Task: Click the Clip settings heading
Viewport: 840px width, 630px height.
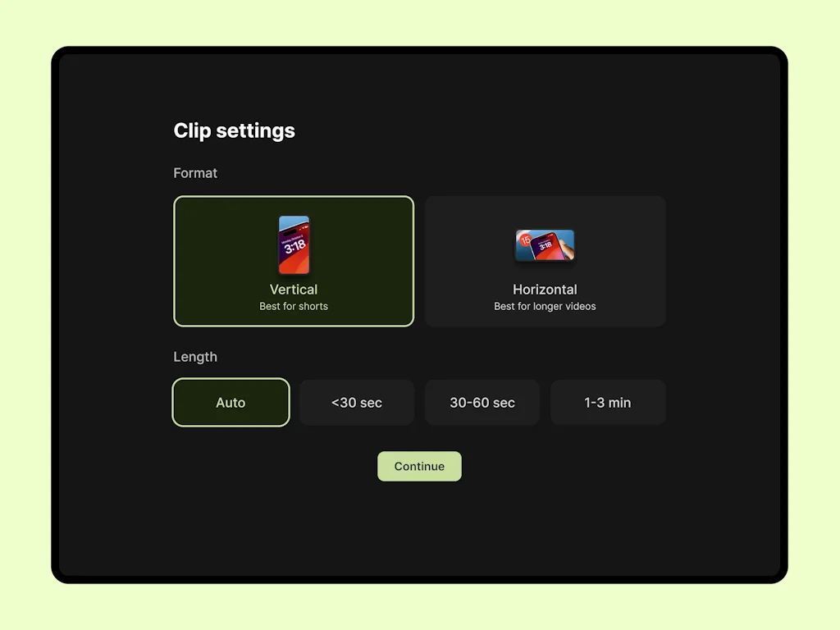Action: pyautogui.click(x=234, y=130)
